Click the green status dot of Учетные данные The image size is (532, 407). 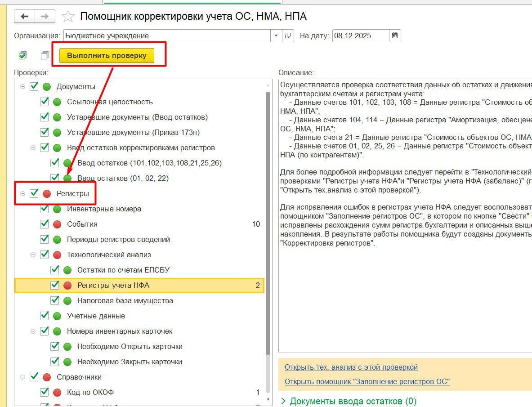point(57,316)
